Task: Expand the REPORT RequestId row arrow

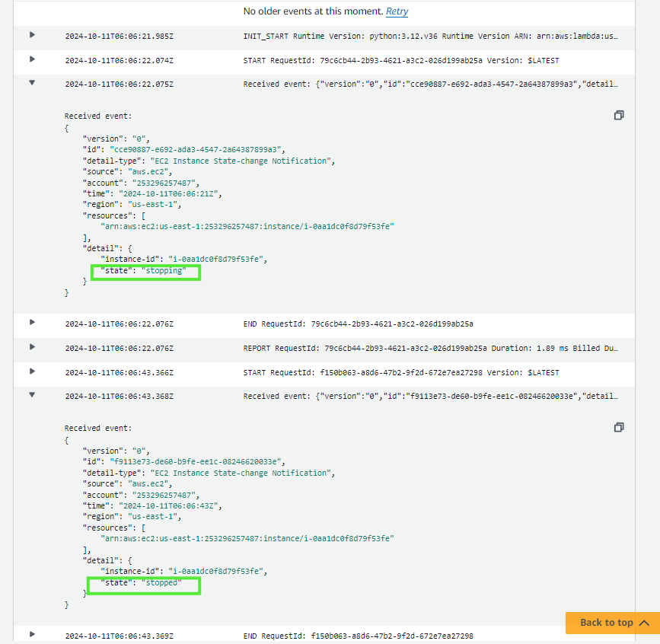Action: click(32, 347)
